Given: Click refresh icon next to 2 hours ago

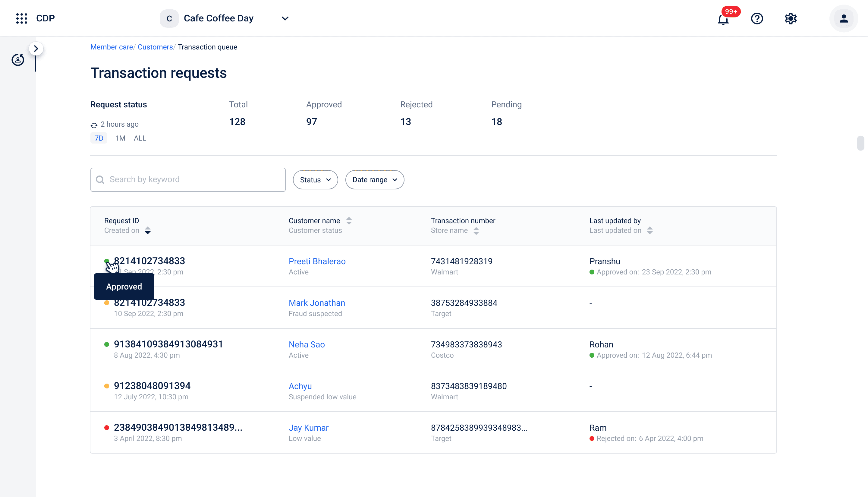Looking at the screenshot, I should click(94, 125).
